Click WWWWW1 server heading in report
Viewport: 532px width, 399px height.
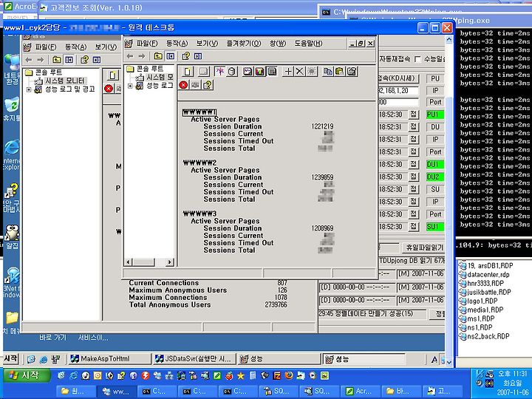(x=199, y=112)
